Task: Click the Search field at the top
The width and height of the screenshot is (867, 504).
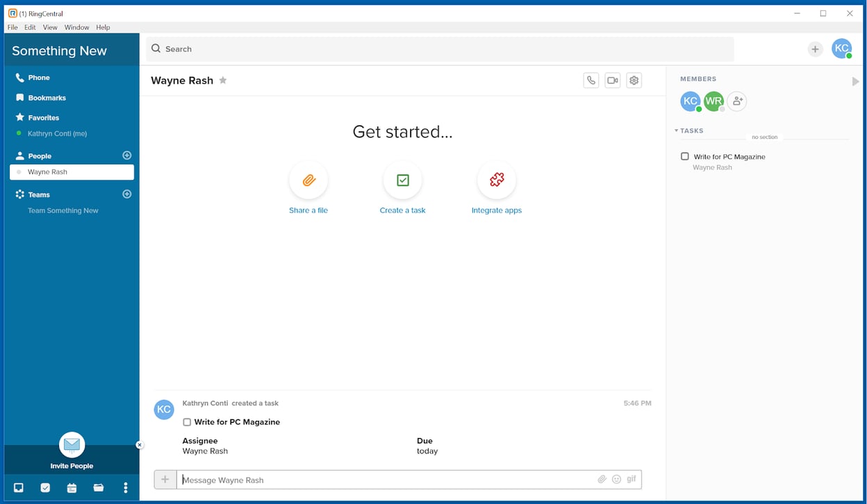Action: click(x=439, y=49)
